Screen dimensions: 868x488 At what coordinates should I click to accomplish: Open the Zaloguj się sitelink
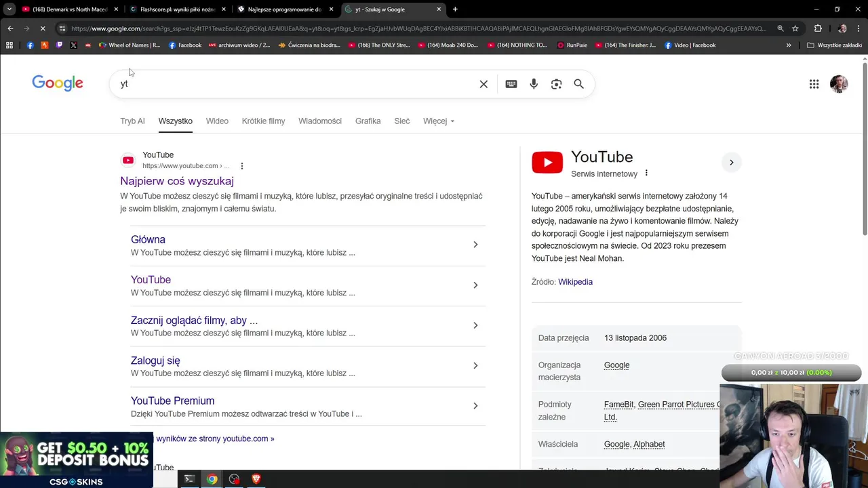(x=155, y=361)
